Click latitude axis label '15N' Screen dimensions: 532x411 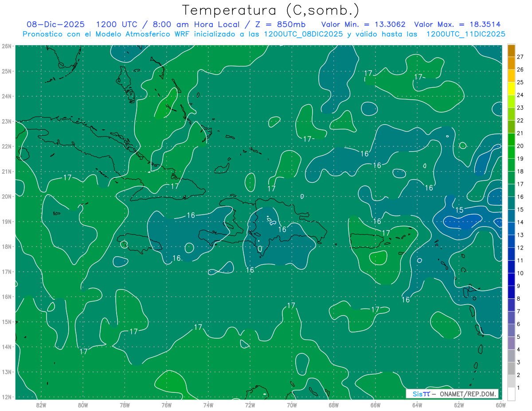[x=6, y=322]
